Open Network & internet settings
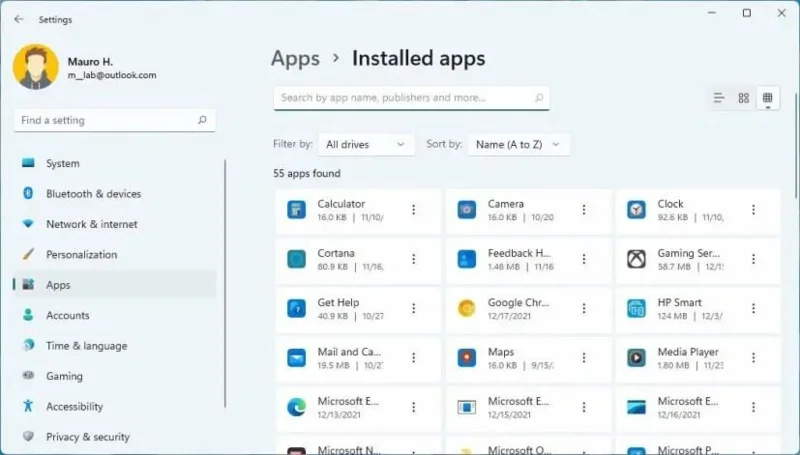 pos(115,224)
